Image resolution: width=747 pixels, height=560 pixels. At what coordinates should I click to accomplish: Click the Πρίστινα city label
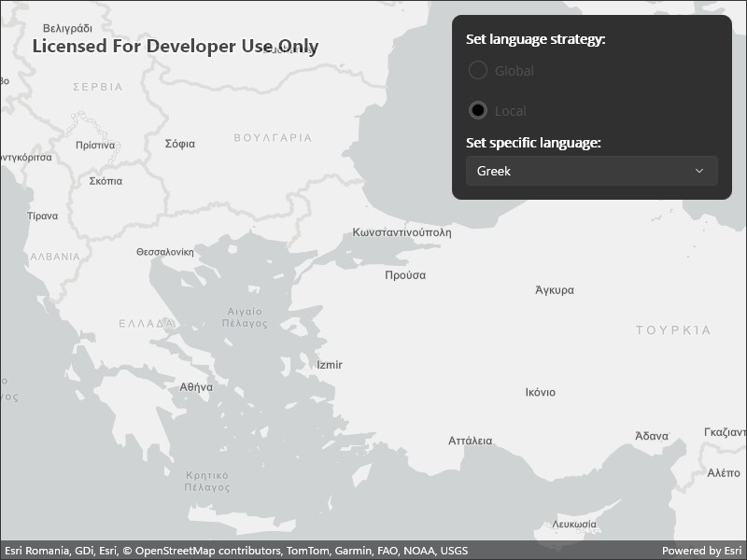point(95,146)
